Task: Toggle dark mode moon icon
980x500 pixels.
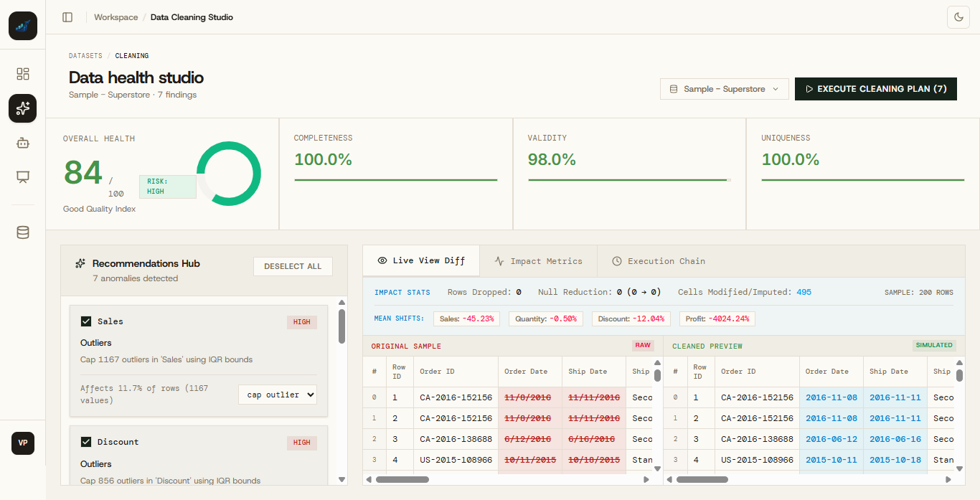Action: 958,17
